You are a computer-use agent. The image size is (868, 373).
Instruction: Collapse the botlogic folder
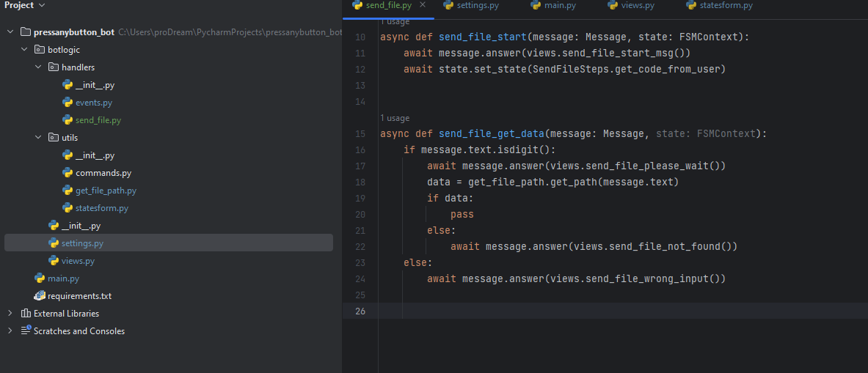(24, 50)
